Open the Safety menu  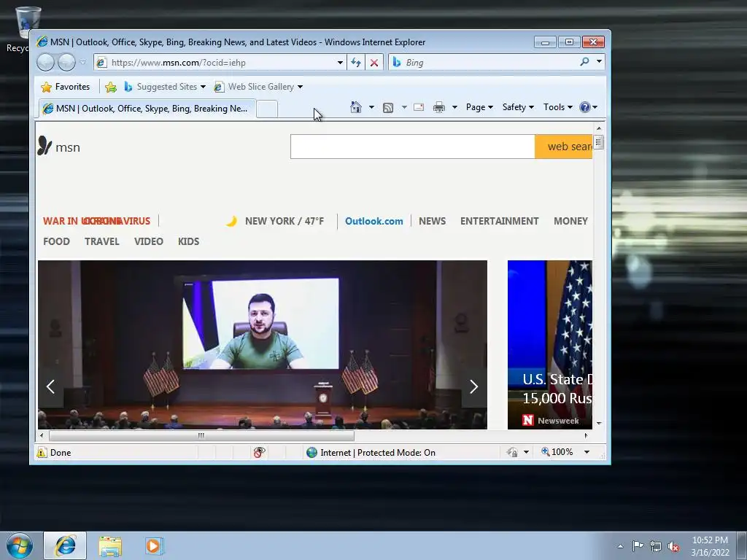(519, 107)
